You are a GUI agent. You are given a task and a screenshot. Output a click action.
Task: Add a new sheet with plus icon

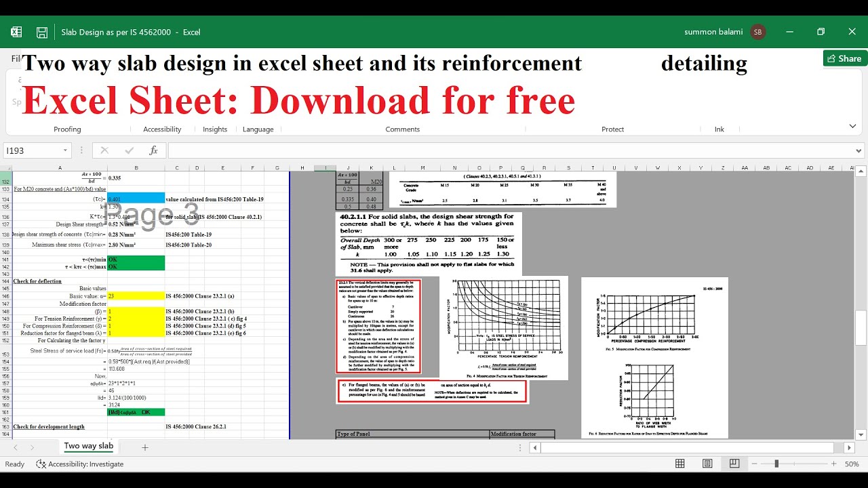point(144,447)
